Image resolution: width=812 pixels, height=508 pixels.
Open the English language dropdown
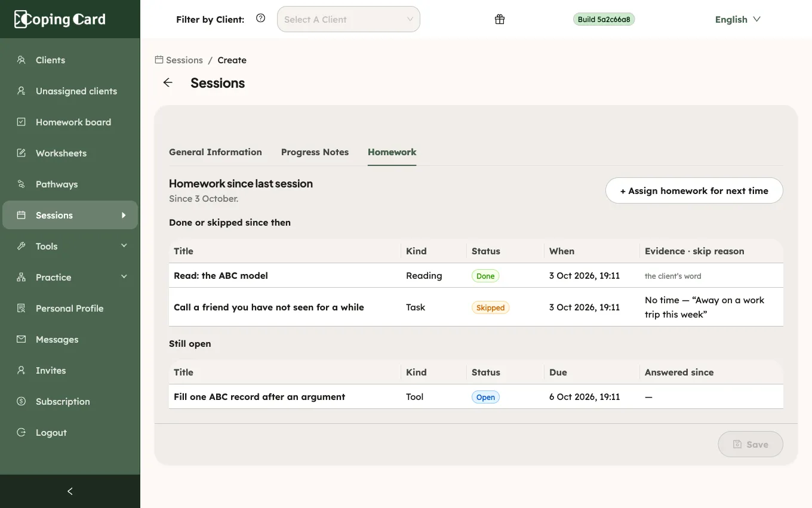[x=738, y=19]
